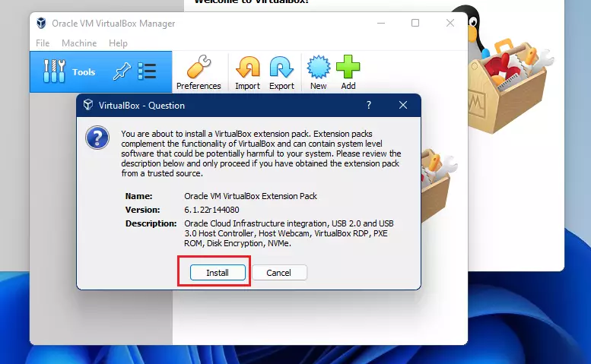Click the pin icon beside Tools

tap(122, 71)
